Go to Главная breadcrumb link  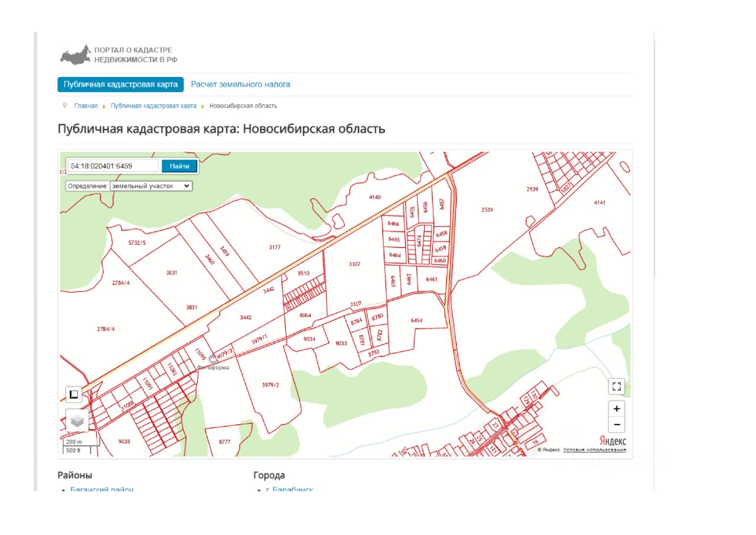coord(86,106)
